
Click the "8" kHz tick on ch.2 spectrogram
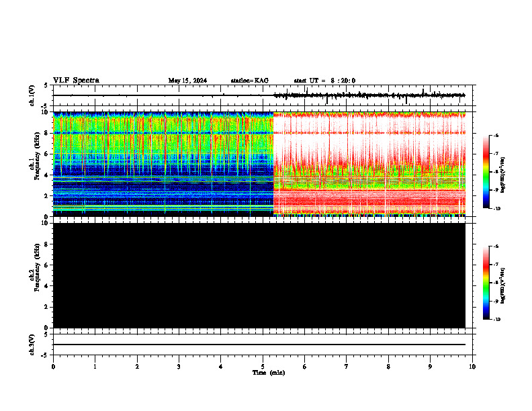[x=47, y=244]
